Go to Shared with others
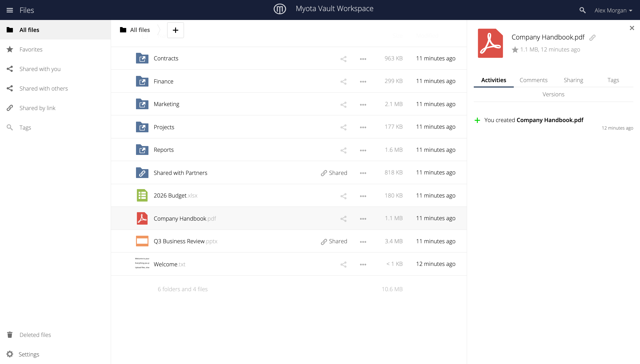 tap(55, 88)
